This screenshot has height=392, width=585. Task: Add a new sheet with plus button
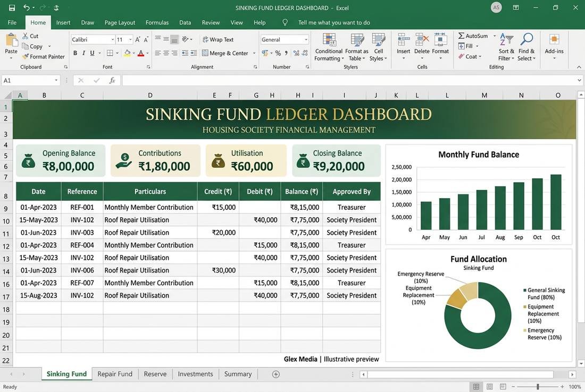click(275, 374)
